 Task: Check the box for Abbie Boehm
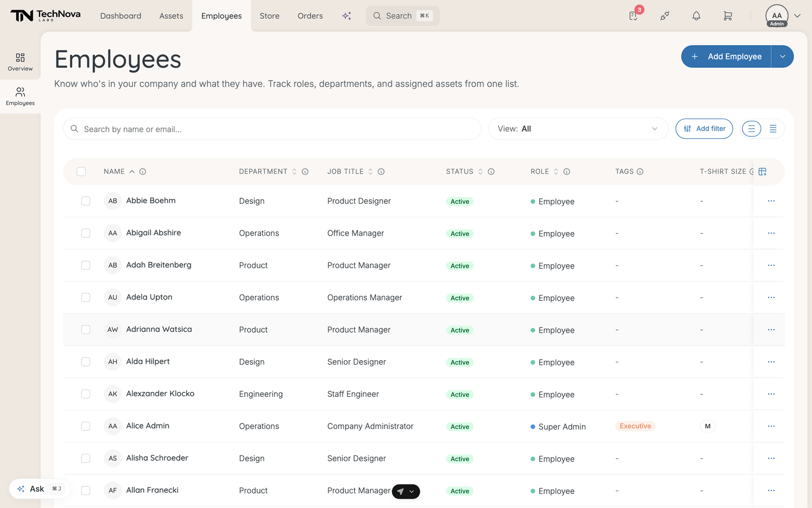[86, 201]
